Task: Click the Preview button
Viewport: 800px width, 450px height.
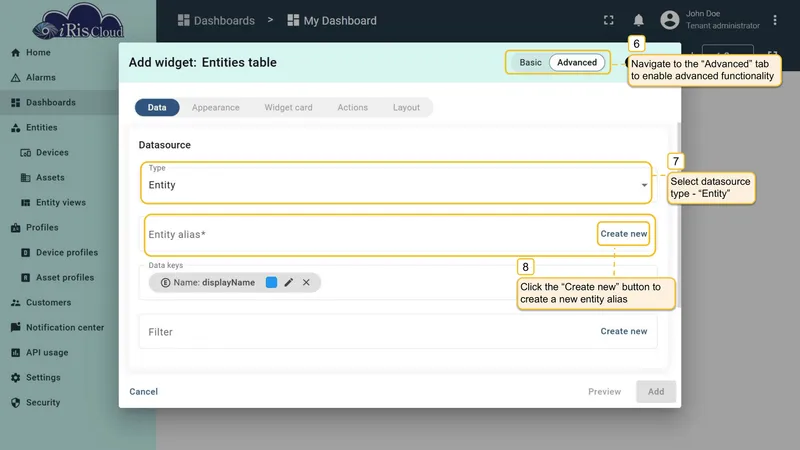Action: pos(605,391)
